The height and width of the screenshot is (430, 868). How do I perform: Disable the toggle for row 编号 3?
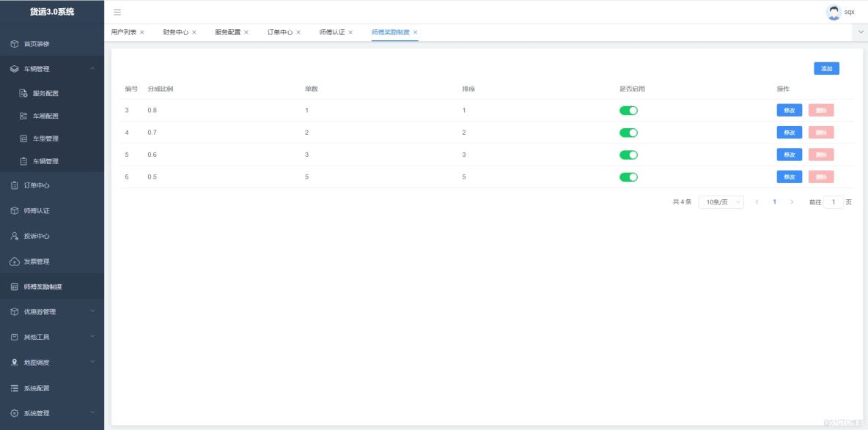[x=628, y=110]
